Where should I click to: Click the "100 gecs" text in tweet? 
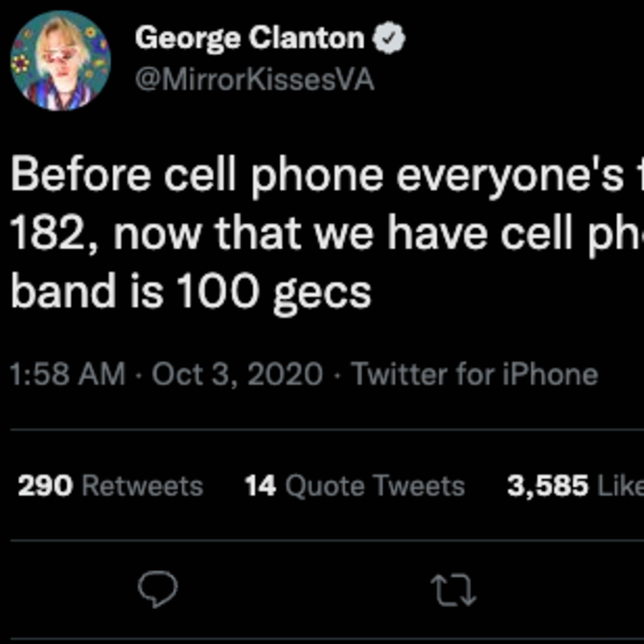pos(273,291)
